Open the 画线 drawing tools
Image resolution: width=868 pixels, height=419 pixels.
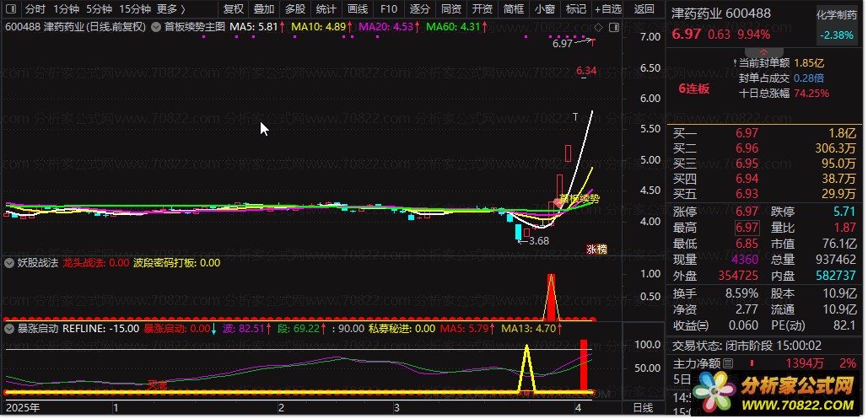click(x=358, y=9)
